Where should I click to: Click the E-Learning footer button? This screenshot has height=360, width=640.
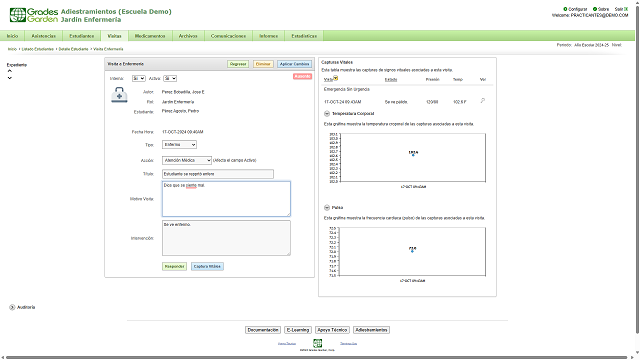coord(298,330)
